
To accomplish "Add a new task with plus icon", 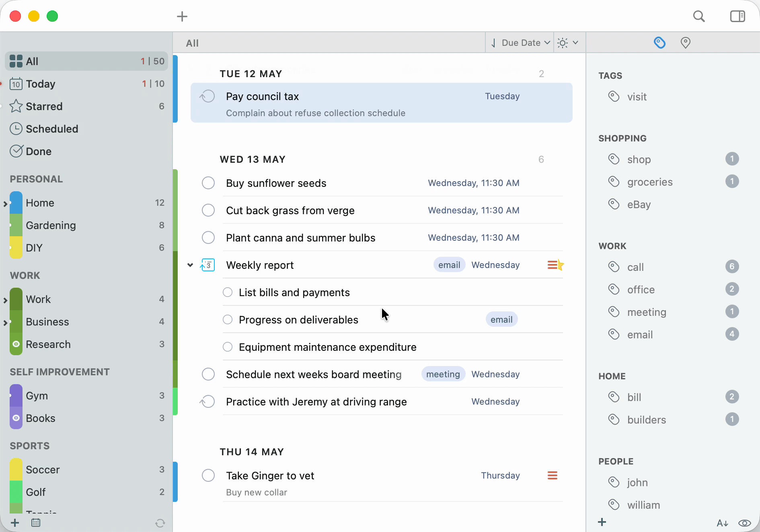I will click(x=182, y=16).
